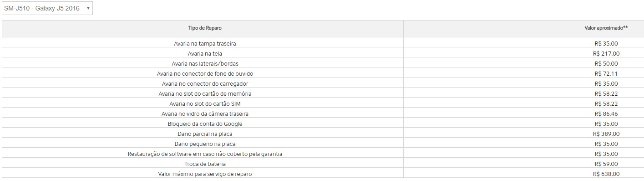Click the R$ 638,00 maximum price value

[x=606, y=174]
